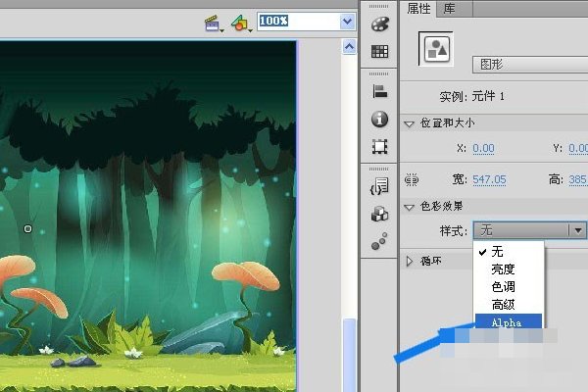This screenshot has width=588, height=392.
Task: Open the stage zoom dropdown arrow
Action: click(347, 22)
